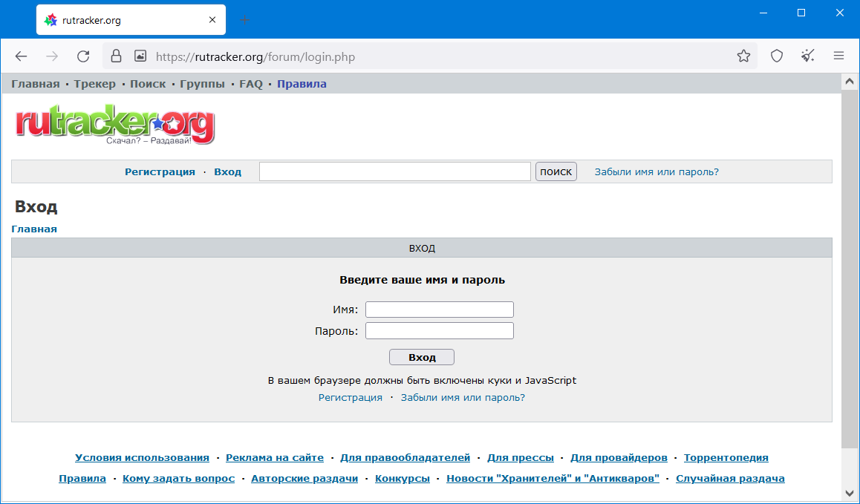Image resolution: width=860 pixels, height=504 pixels.
Task: Focus the Пароль password field
Action: pos(440,331)
